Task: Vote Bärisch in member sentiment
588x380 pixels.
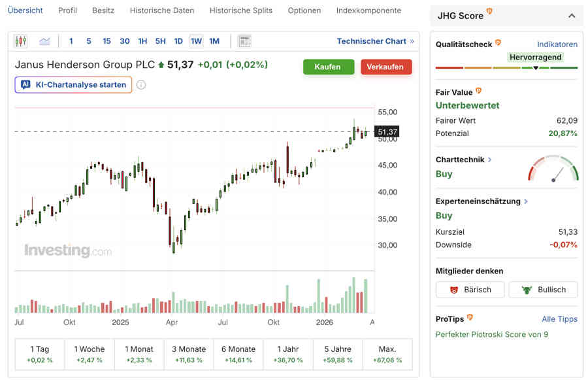Action: [x=470, y=290]
